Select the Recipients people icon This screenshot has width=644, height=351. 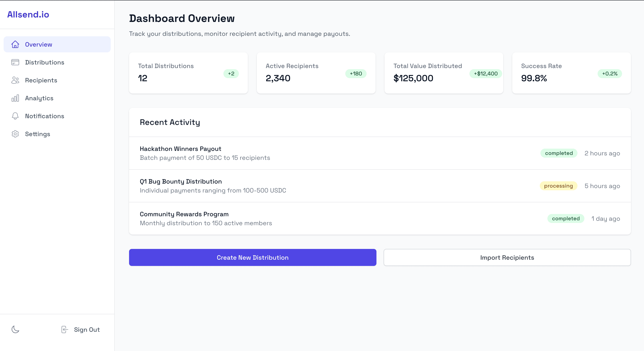(15, 80)
